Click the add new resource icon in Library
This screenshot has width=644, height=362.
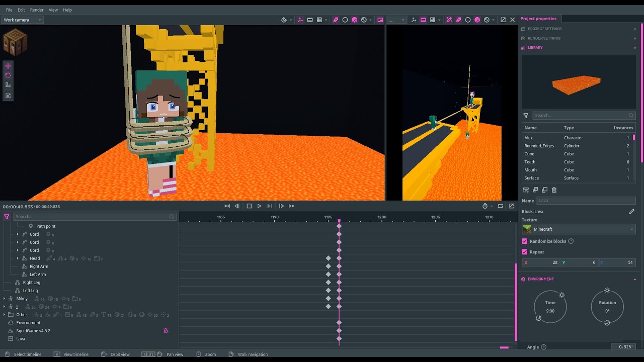tap(526, 190)
